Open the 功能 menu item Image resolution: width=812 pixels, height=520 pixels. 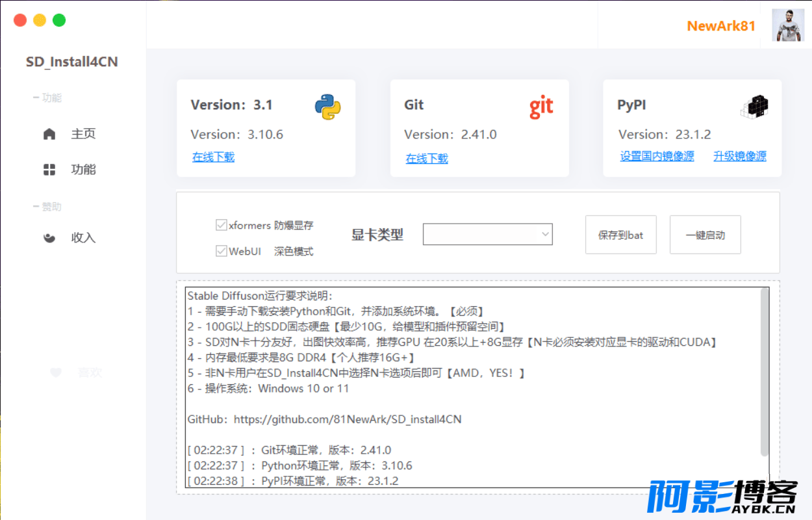[83, 170]
